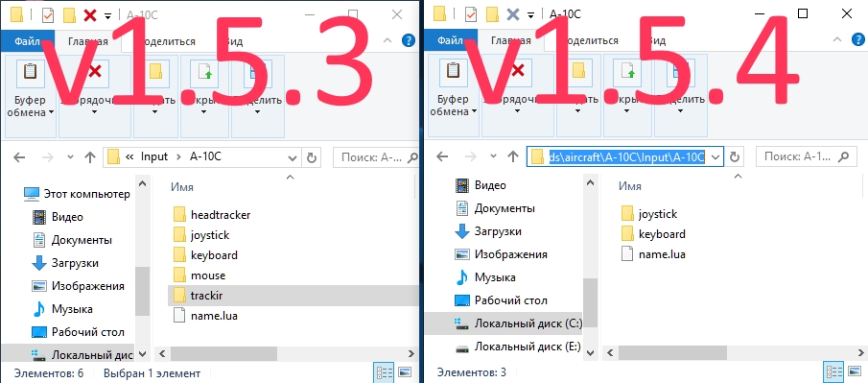868x383 pixels.
Task: Open Поделиться tab in right window
Action: [589, 40]
